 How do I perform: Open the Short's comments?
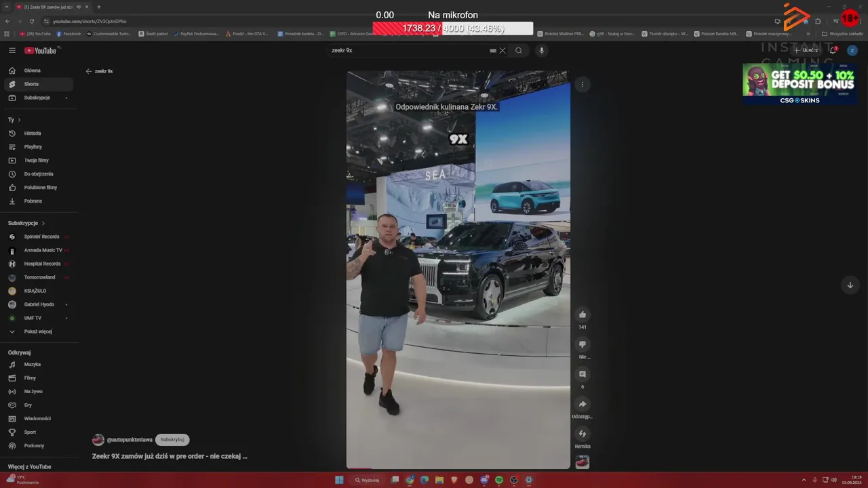coord(583,374)
